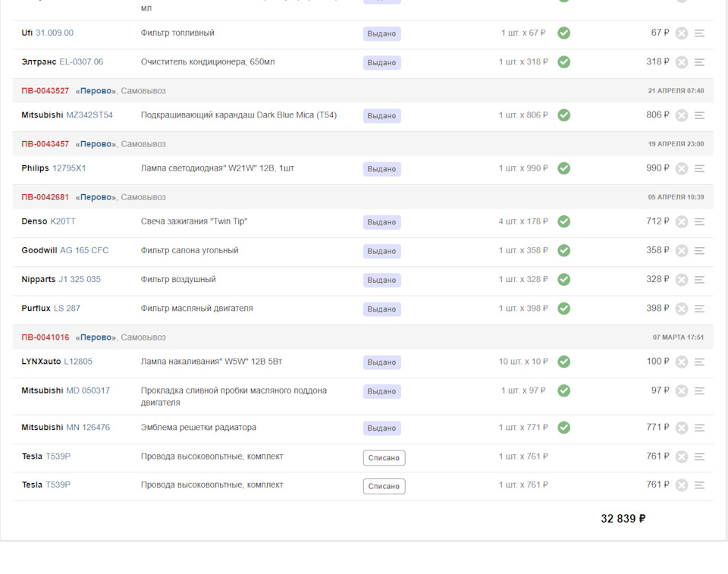Click the description "Фильтр салона угольный"
Viewport: 728px width, 574px height.
point(190,250)
